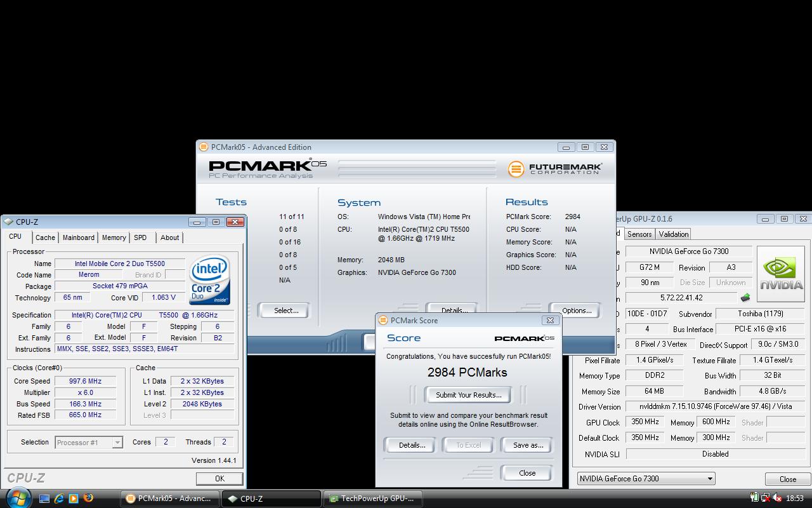
Task: Open System Details... in PCMark05
Action: tap(454, 311)
